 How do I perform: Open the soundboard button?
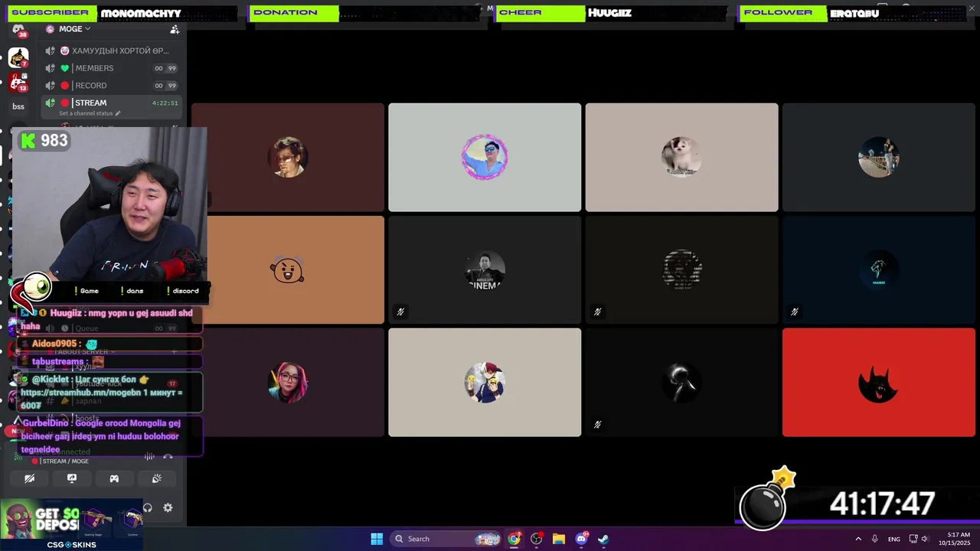(157, 478)
